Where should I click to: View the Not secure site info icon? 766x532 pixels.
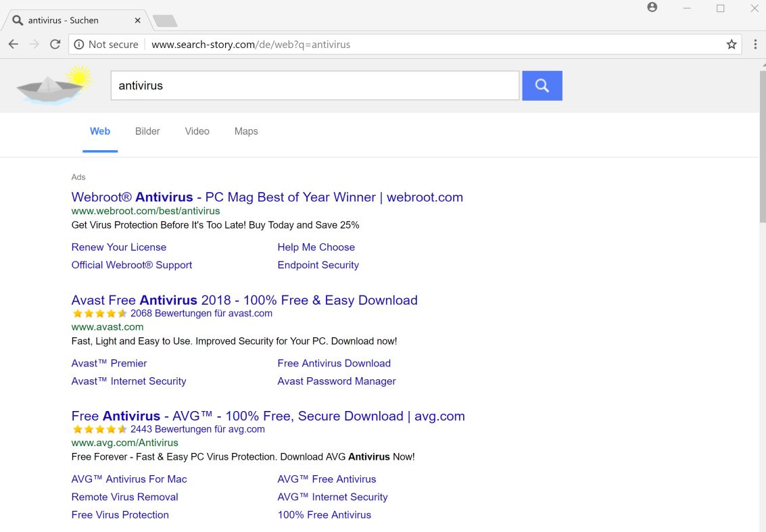(79, 45)
